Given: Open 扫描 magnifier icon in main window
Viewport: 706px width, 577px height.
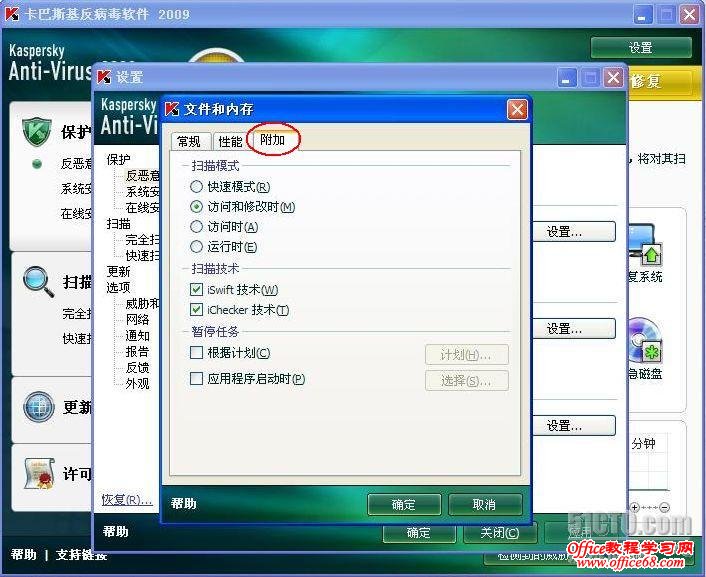Looking at the screenshot, I should point(38,282).
